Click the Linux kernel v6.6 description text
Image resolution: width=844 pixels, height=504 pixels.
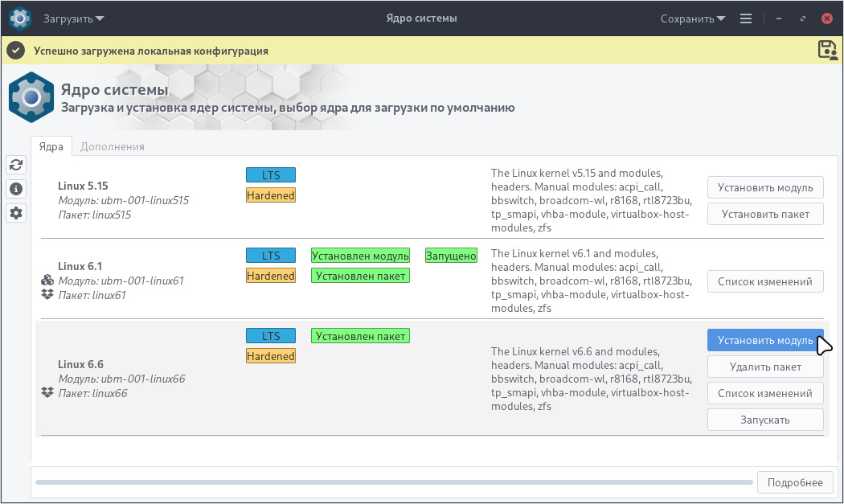coord(591,379)
